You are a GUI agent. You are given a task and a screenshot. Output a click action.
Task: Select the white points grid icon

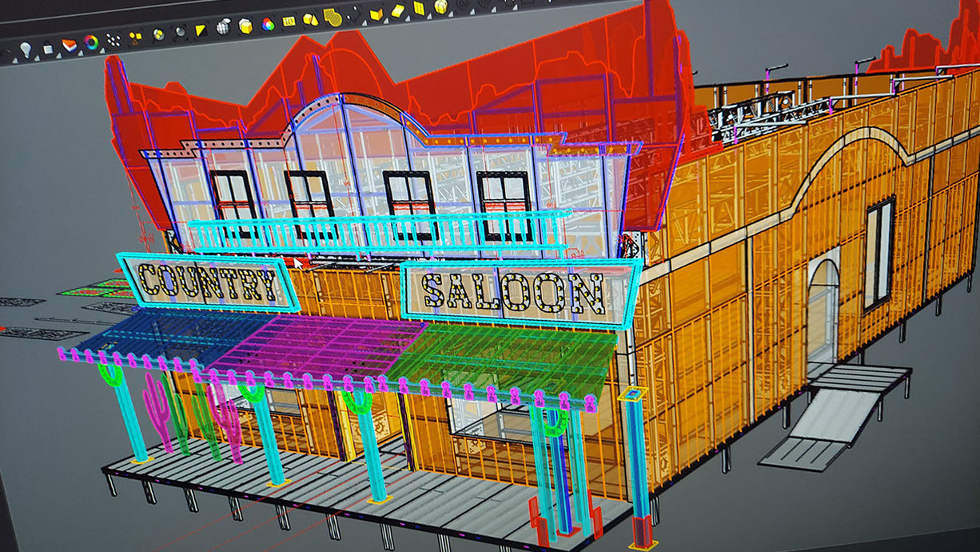(114, 39)
